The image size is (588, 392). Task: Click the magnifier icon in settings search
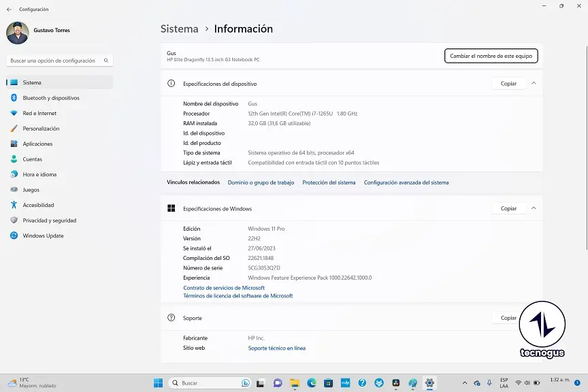[106, 61]
